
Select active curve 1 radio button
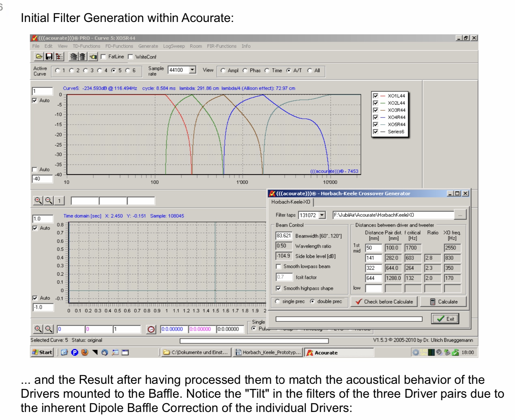pyautogui.click(x=58, y=71)
